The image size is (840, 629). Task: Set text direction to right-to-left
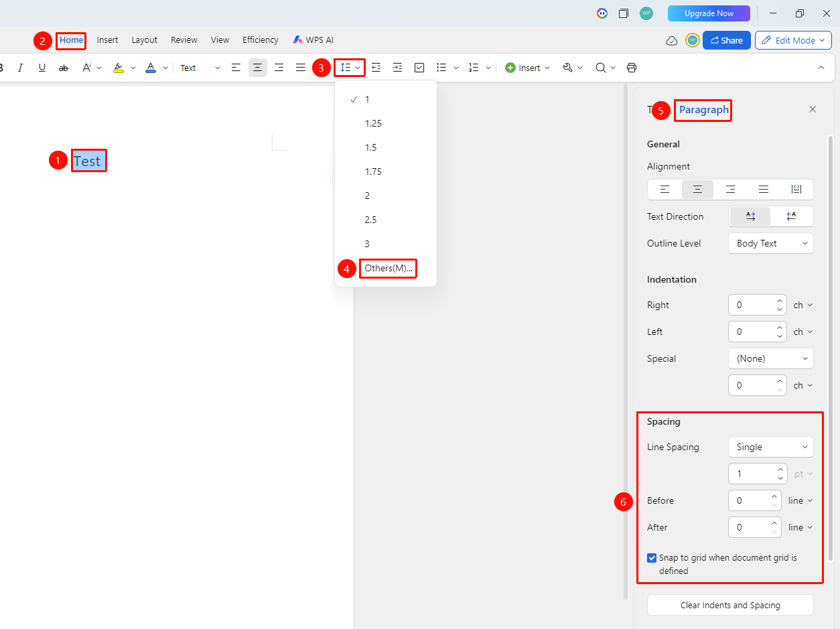pos(792,216)
